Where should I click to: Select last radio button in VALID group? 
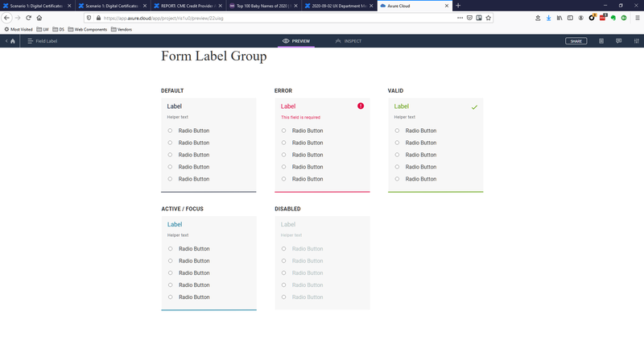tap(397, 179)
